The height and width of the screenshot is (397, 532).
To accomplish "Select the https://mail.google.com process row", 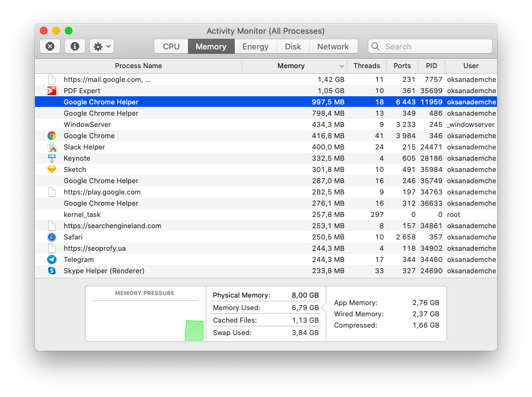I will (x=266, y=79).
